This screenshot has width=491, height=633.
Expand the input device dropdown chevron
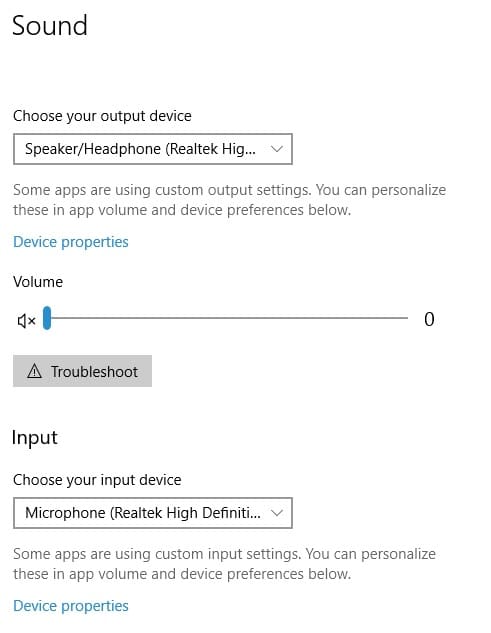[x=277, y=513]
